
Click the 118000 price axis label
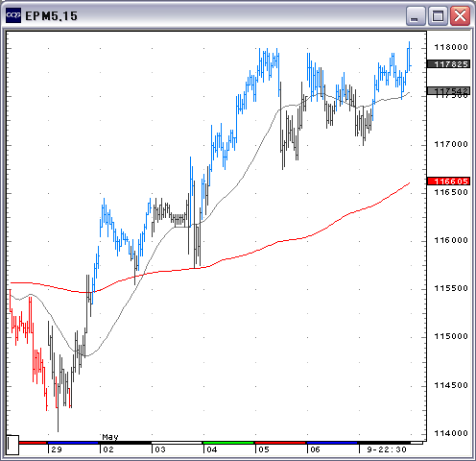[451, 47]
